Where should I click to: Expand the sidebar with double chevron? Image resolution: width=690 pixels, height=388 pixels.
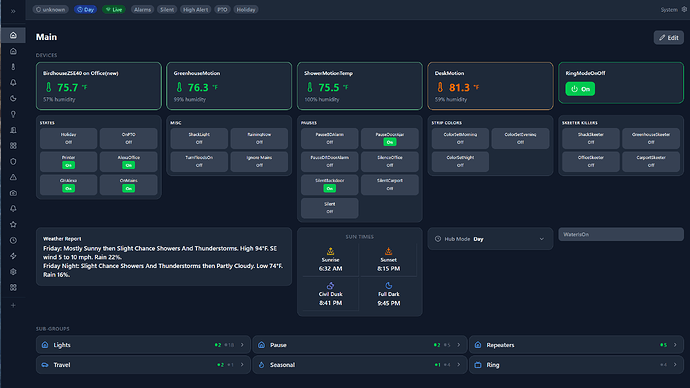click(x=13, y=11)
